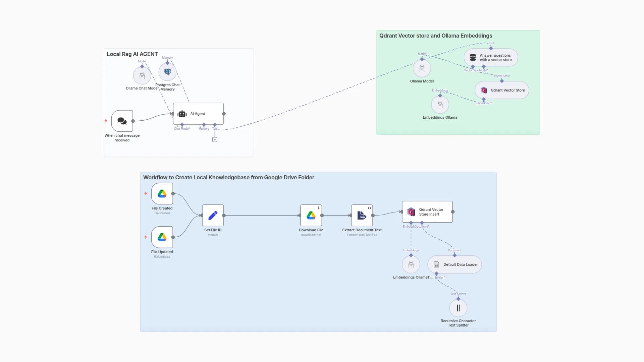The height and width of the screenshot is (362, 644).
Task: Select the Ollama Model node
Action: 422,69
